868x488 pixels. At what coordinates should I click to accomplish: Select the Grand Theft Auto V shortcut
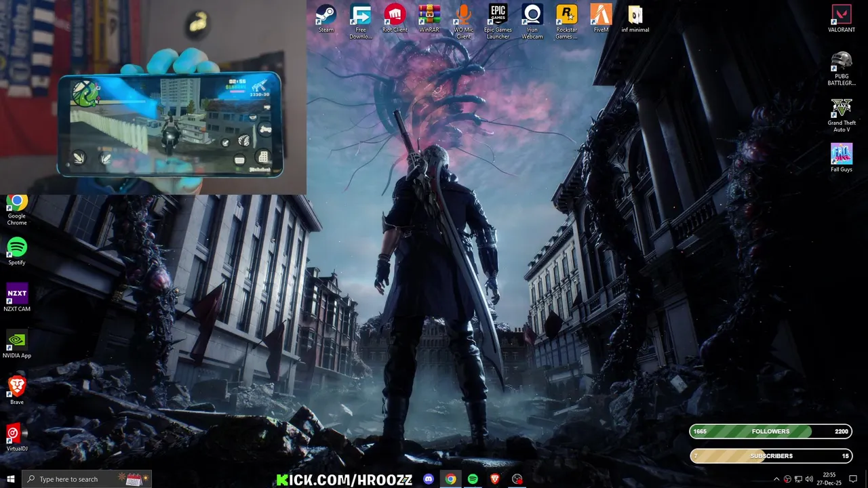pos(842,115)
